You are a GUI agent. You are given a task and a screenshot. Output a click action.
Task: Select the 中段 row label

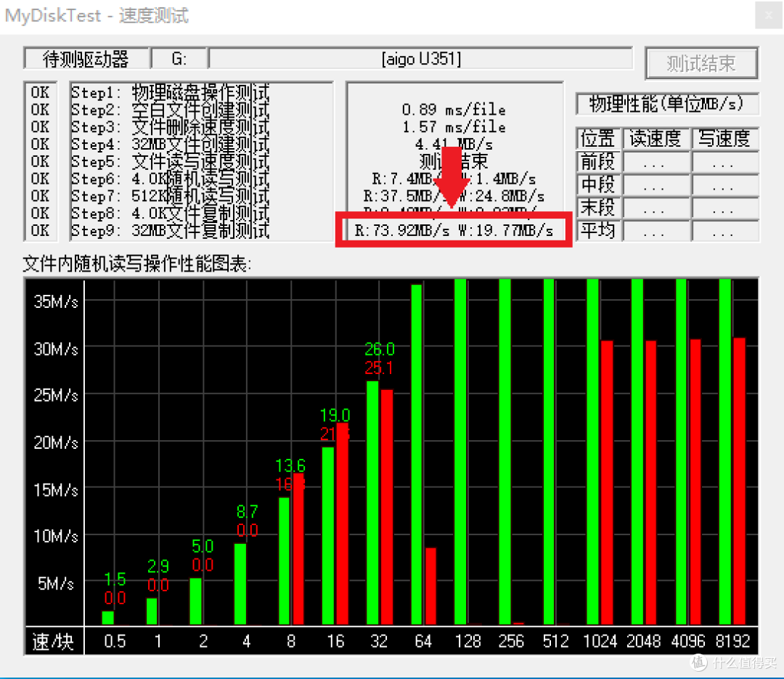pyautogui.click(x=597, y=184)
